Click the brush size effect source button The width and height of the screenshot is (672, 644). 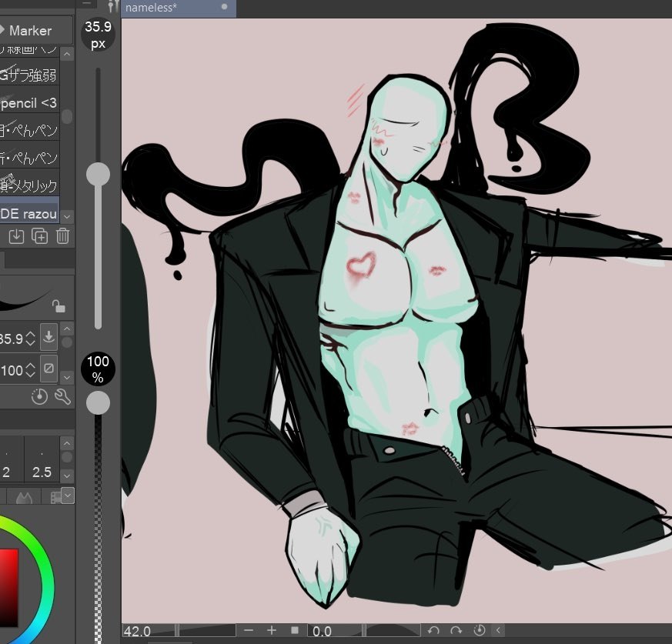click(48, 337)
